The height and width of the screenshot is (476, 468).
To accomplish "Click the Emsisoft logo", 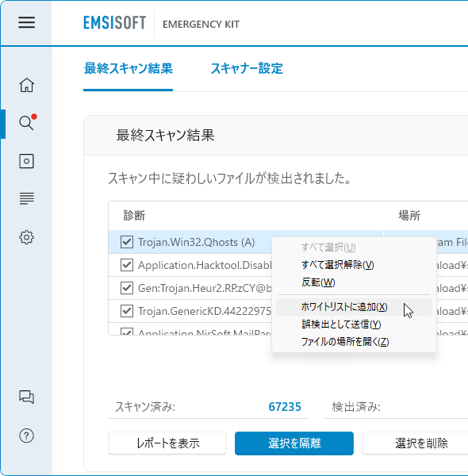I will pos(115,23).
